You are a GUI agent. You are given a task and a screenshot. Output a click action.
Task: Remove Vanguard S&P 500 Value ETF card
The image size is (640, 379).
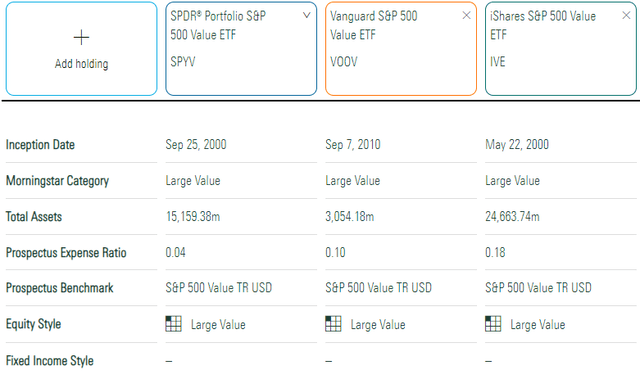[466, 16]
